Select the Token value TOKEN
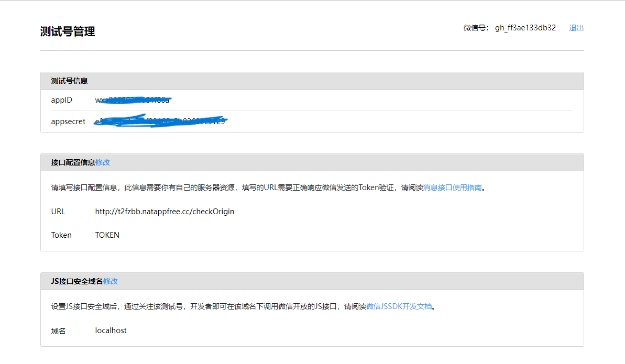625x364 pixels. (x=107, y=235)
